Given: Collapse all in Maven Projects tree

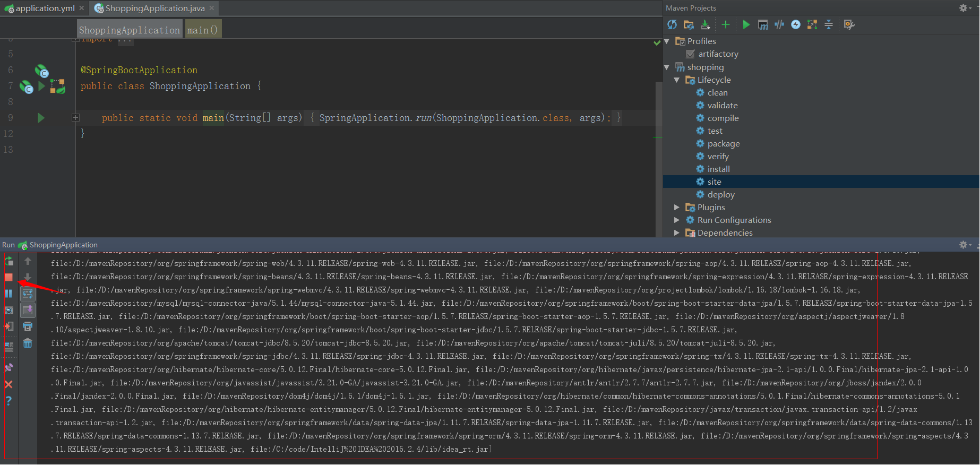Looking at the screenshot, I should 829,24.
